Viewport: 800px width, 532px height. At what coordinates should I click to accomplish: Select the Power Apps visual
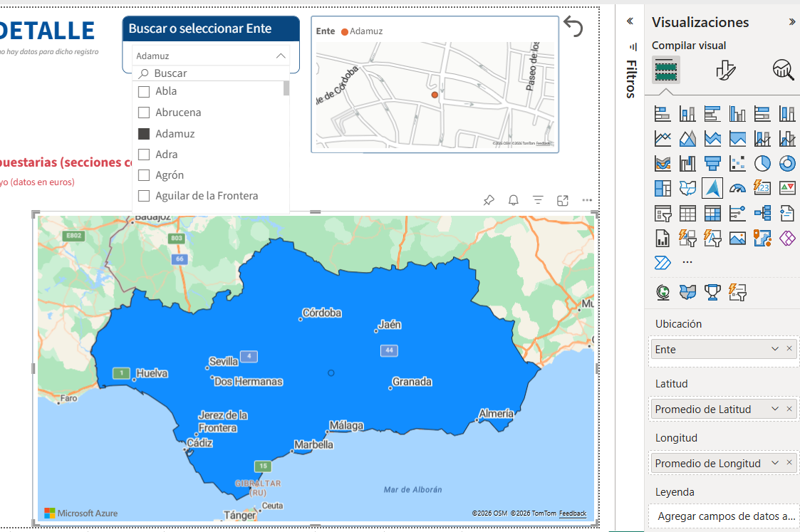pyautogui.click(x=787, y=238)
